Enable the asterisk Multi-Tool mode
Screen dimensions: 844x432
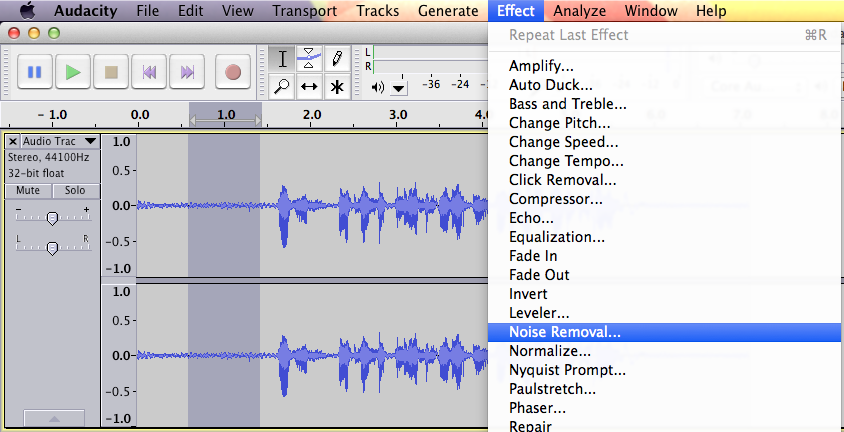[337, 86]
